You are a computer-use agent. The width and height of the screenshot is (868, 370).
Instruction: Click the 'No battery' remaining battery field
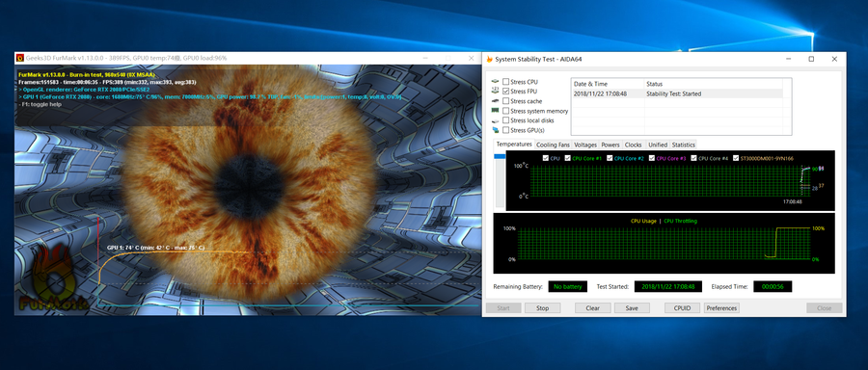[568, 286]
